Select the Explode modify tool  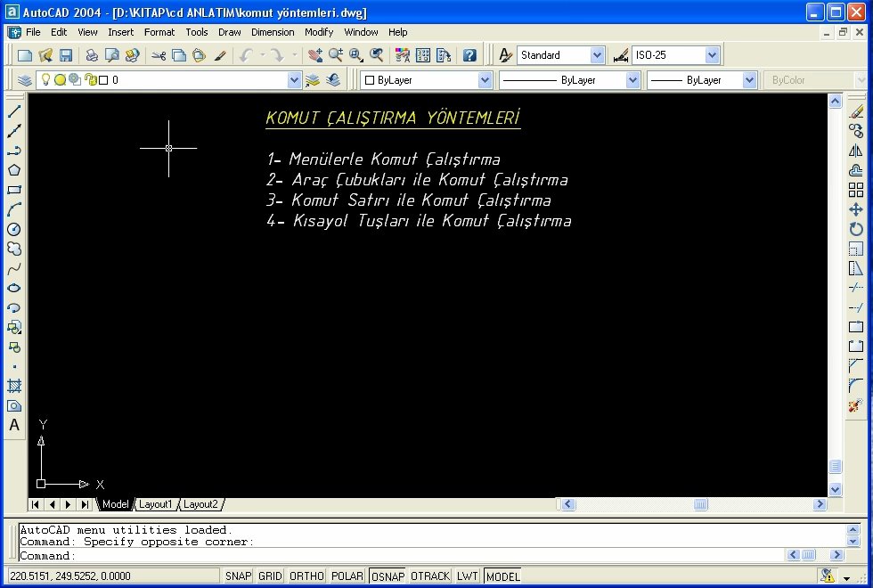tap(856, 405)
